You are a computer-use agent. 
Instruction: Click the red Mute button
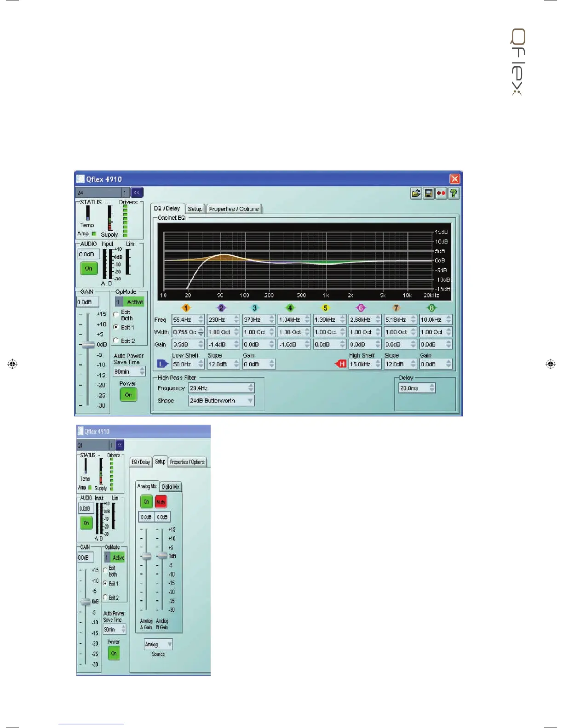pyautogui.click(x=161, y=502)
